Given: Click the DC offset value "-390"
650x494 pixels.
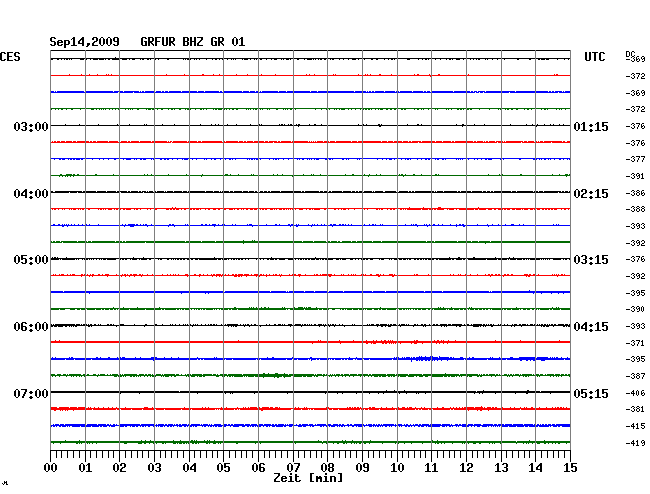Looking at the screenshot, I should pos(635,309).
